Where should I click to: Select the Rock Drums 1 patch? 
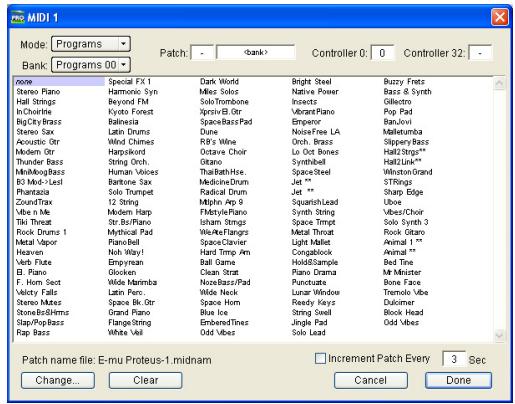click(x=41, y=232)
